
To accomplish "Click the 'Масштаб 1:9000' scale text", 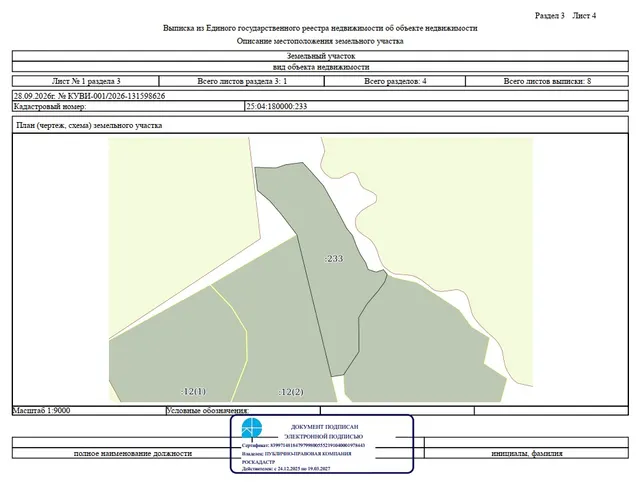I will tap(41, 410).
